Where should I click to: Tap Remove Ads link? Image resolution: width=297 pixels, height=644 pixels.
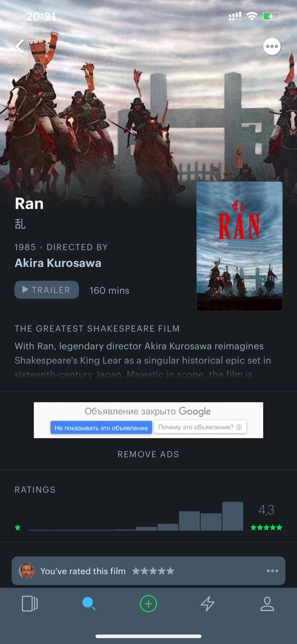[148, 454]
